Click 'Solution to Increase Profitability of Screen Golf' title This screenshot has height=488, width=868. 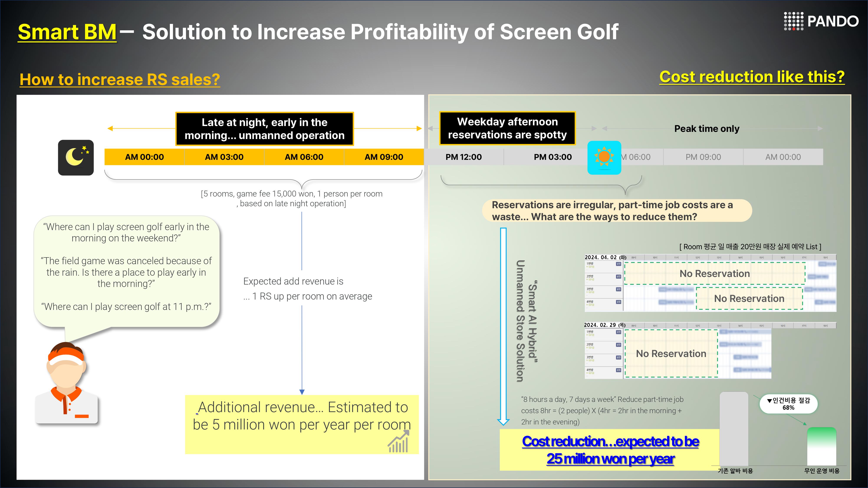tap(380, 32)
